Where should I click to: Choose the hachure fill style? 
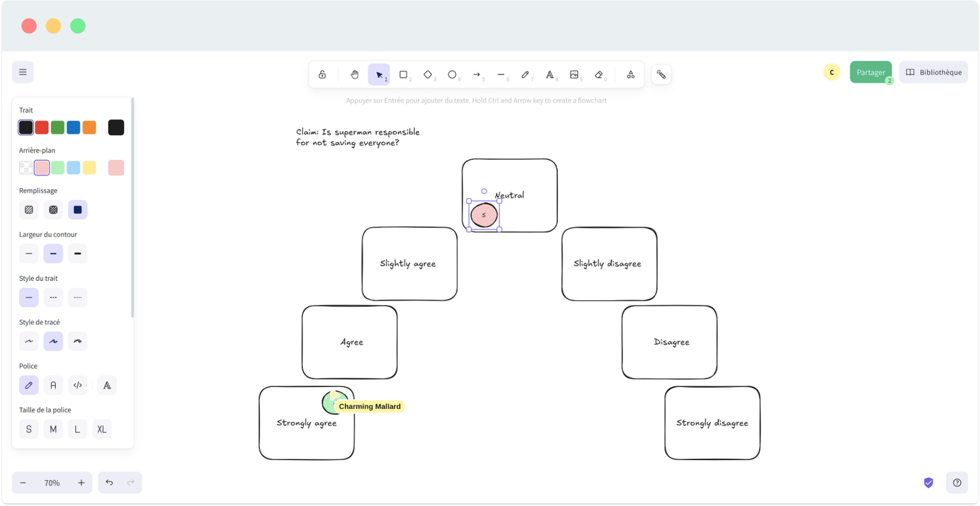[x=29, y=209]
